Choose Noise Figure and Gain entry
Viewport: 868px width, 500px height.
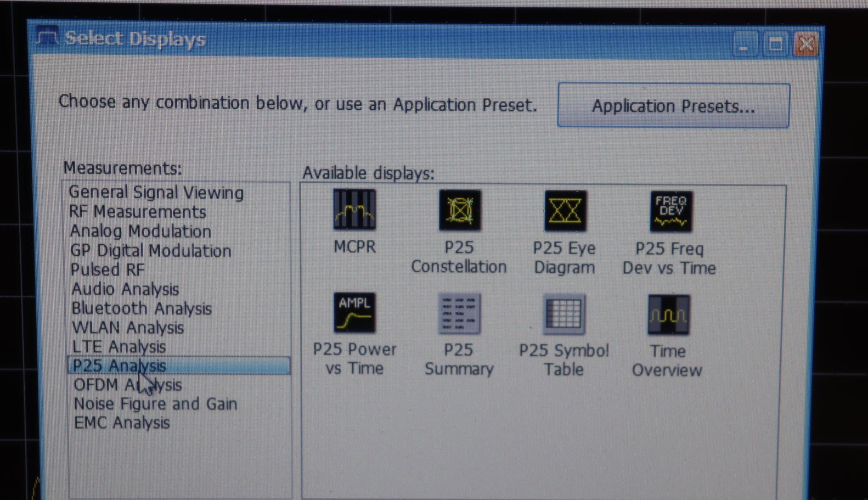click(x=155, y=404)
